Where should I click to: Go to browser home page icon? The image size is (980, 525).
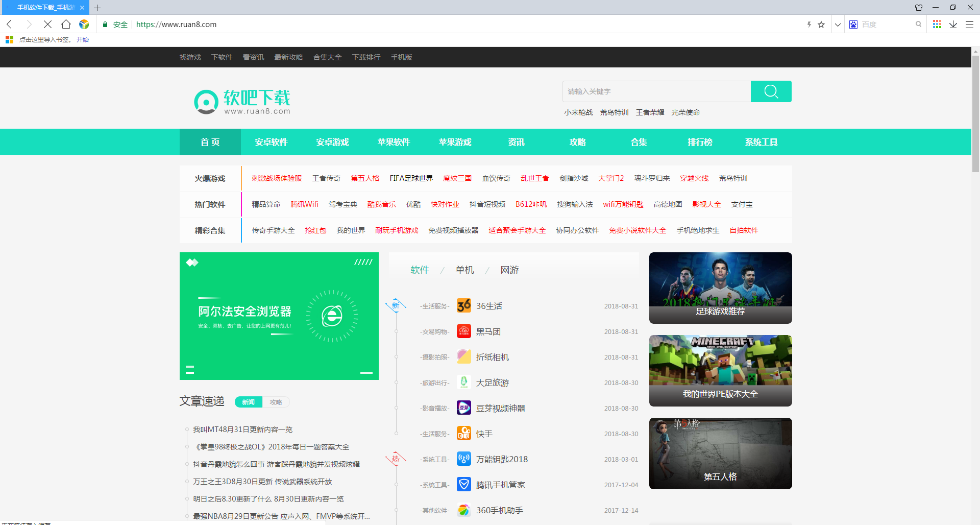(x=66, y=24)
